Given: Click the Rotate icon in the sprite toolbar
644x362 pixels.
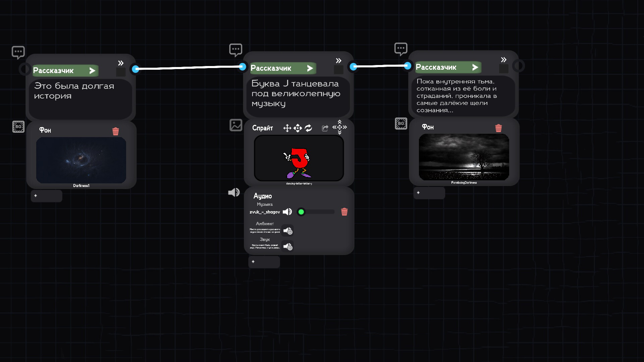Looking at the screenshot, I should coord(308,128).
